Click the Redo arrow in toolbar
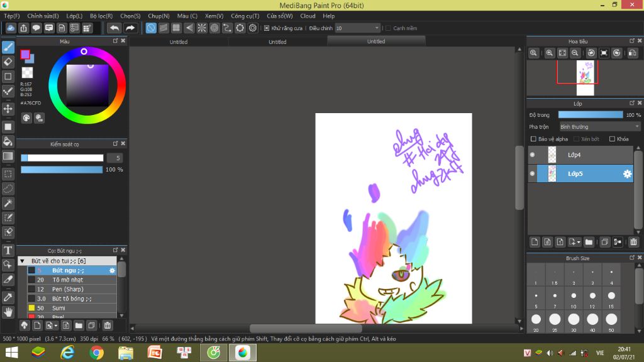This screenshot has height=362, width=644. click(130, 28)
